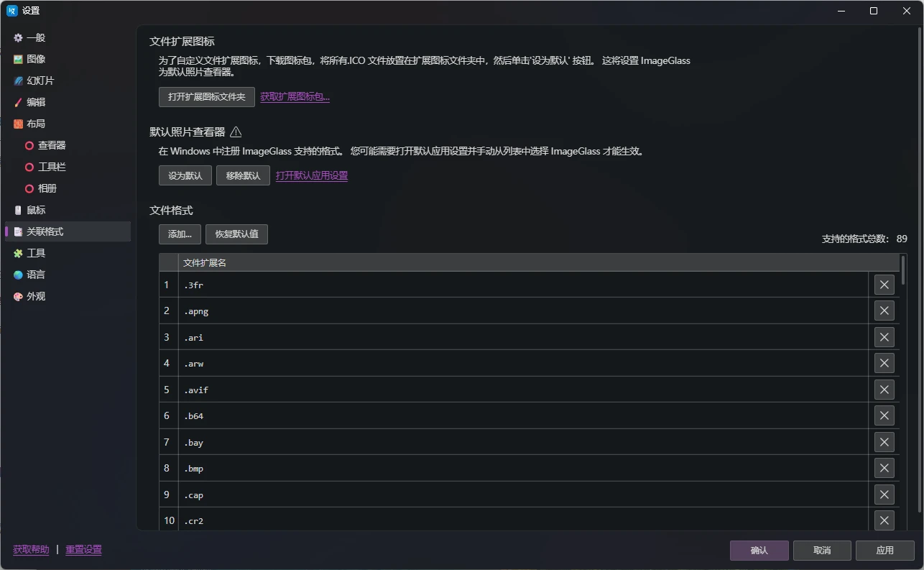Click the circle icon beside 相册
The height and width of the screenshot is (570, 924).
[29, 188]
